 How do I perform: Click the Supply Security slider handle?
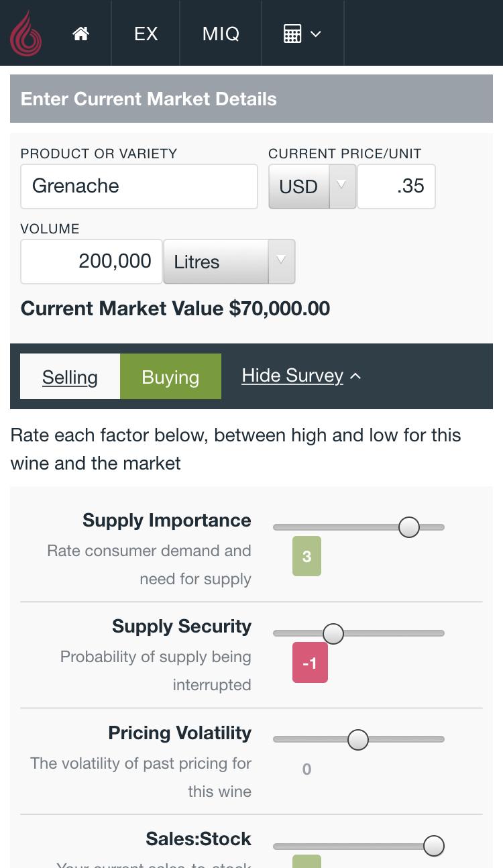click(x=333, y=633)
